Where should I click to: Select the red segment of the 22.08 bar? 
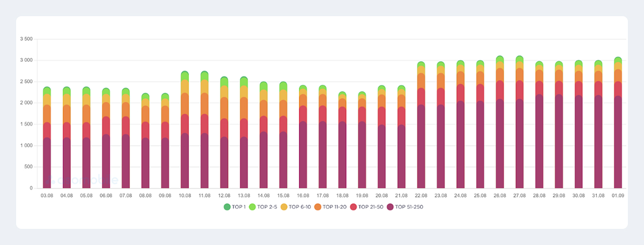click(421, 97)
